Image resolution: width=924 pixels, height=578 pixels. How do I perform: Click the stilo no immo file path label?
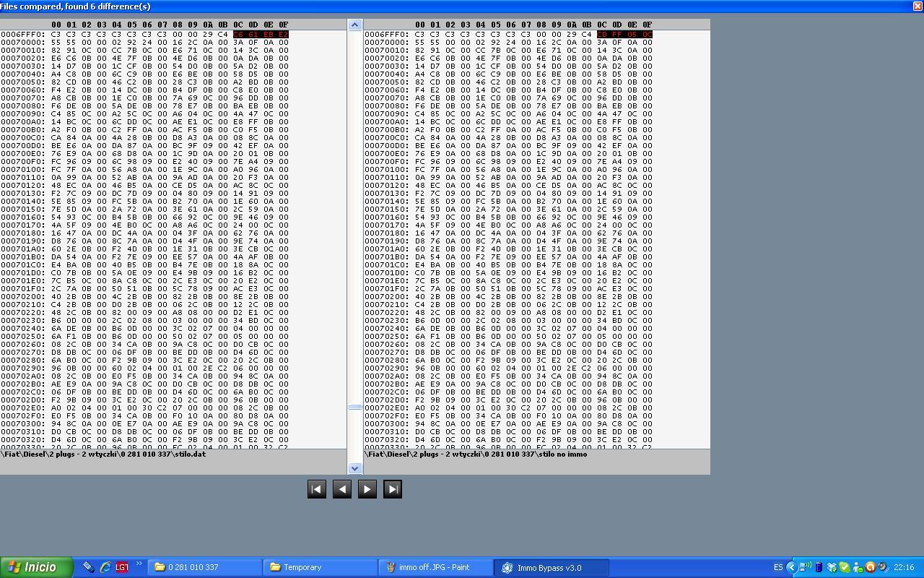pos(476,454)
